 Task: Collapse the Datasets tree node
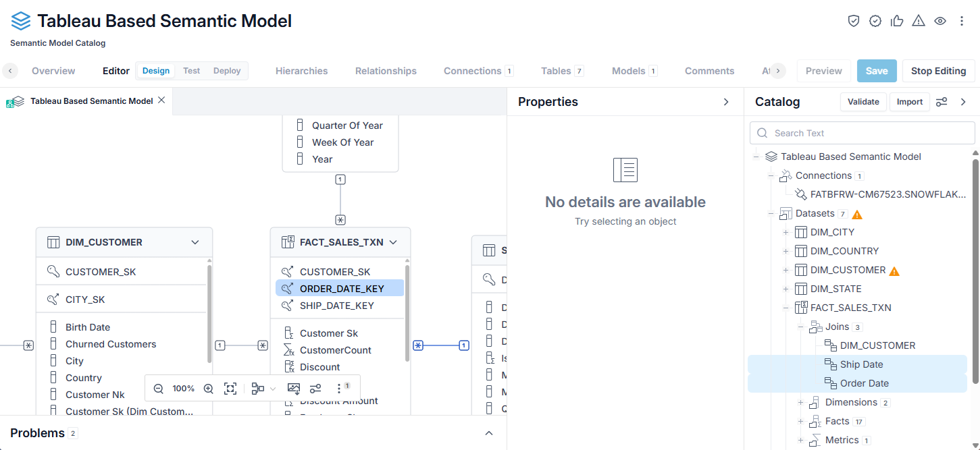[x=771, y=213]
